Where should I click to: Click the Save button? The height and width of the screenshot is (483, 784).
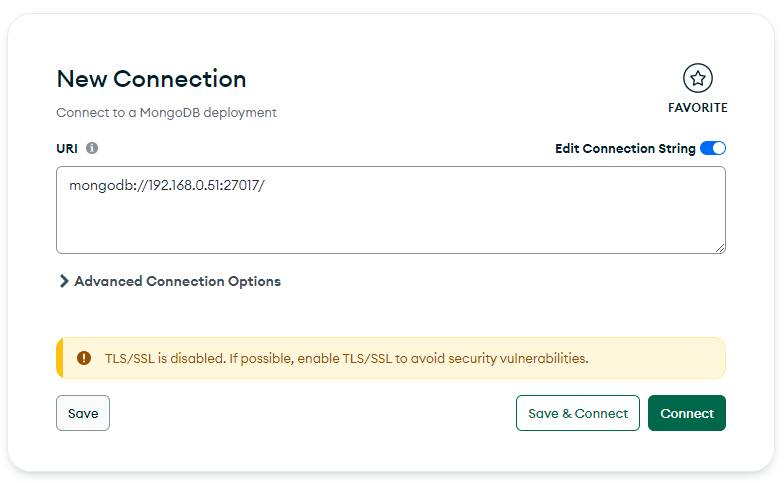(83, 413)
